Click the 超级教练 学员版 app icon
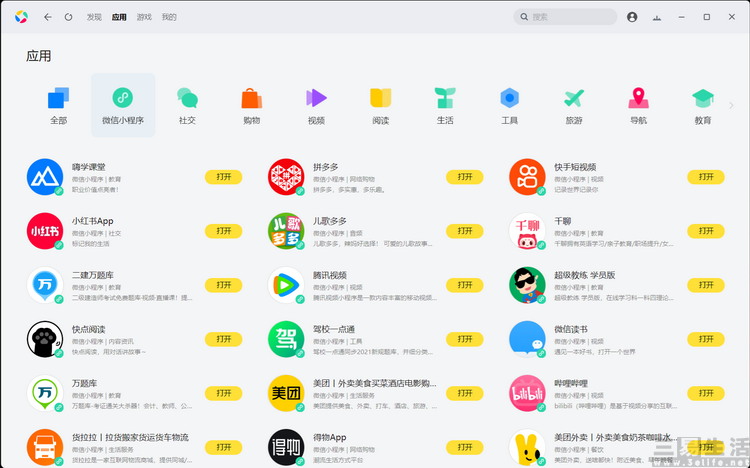750x468 pixels. pyautogui.click(x=527, y=285)
